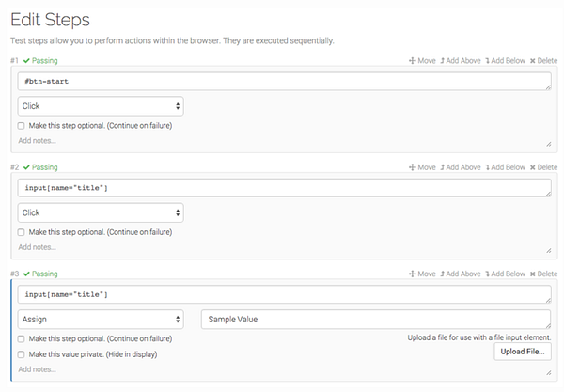The width and height of the screenshot is (564, 392).
Task: Make step #1 optional via checkbox
Action: (x=22, y=126)
